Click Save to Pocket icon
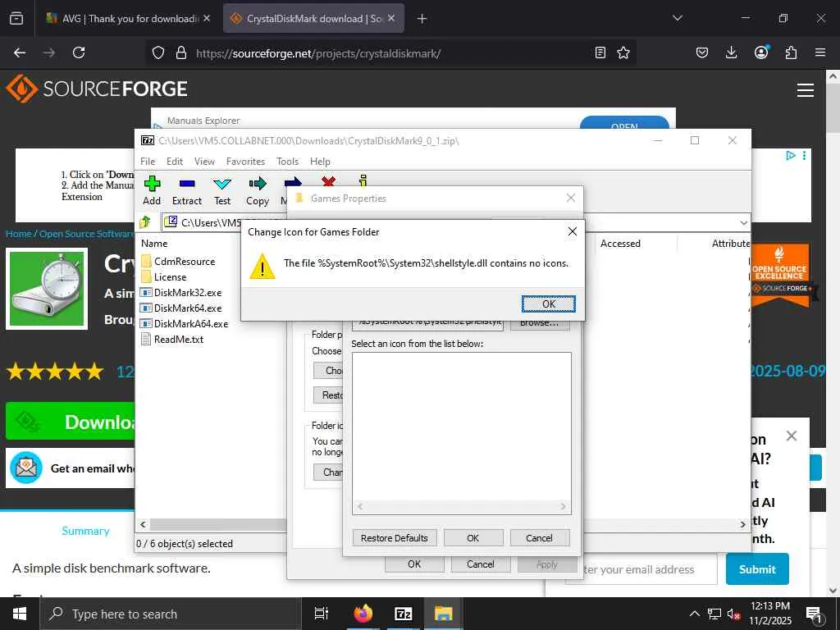840x630 pixels. [702, 52]
